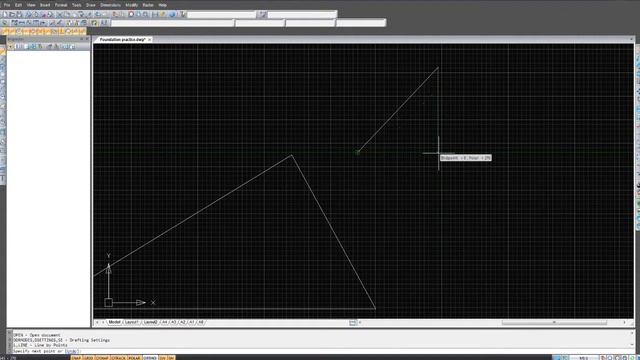The image size is (640, 360).
Task: Select the Foundation practice.dwg document tab
Action: 122,40
